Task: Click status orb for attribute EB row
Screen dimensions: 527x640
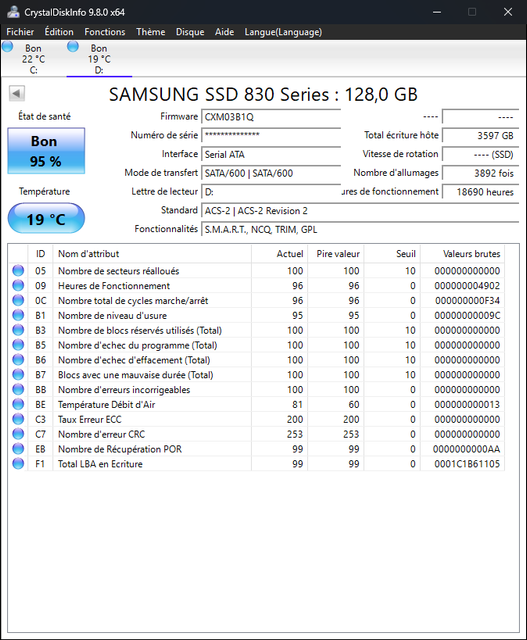Action: 18,449
